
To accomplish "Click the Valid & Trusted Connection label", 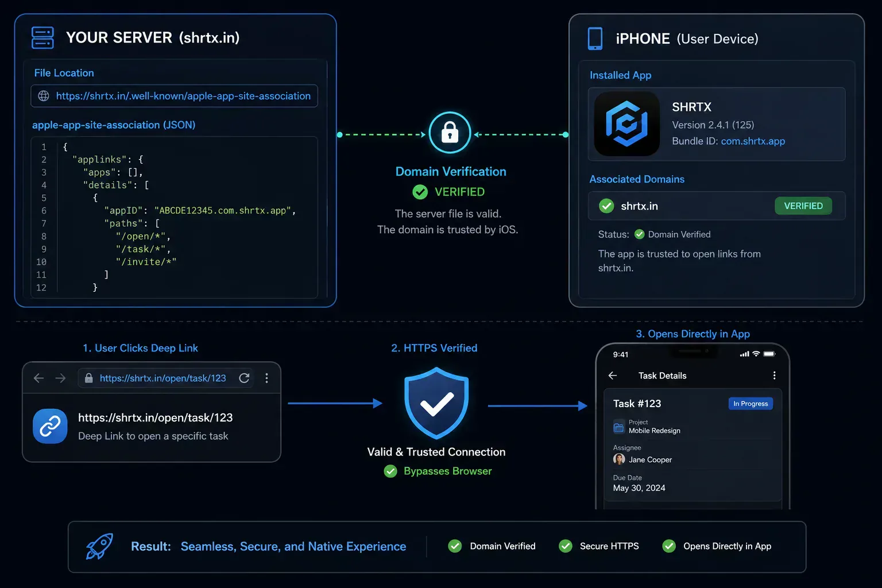I will [x=436, y=452].
